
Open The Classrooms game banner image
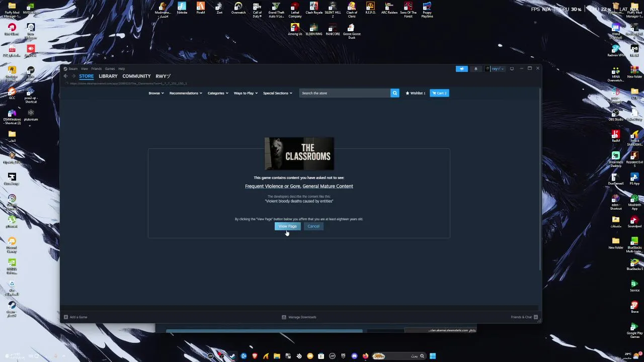coord(299,153)
